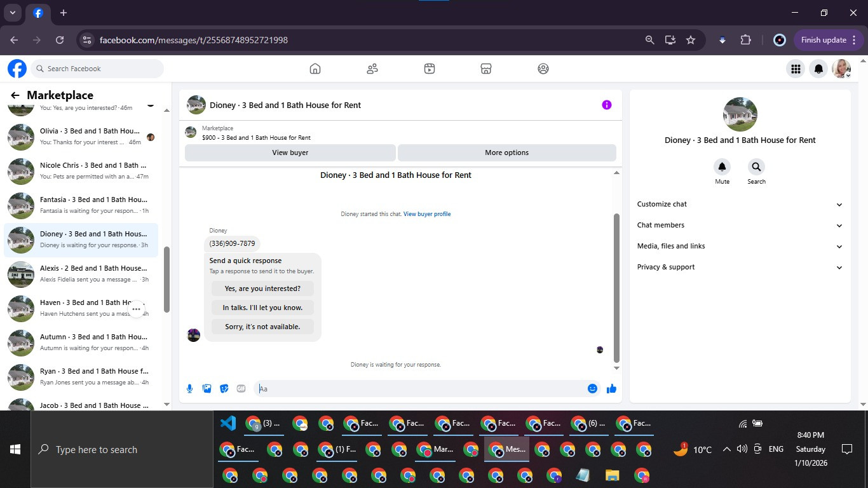This screenshot has width=868, height=488.
Task: Open the tab search dropdown arrow
Action: click(12, 13)
